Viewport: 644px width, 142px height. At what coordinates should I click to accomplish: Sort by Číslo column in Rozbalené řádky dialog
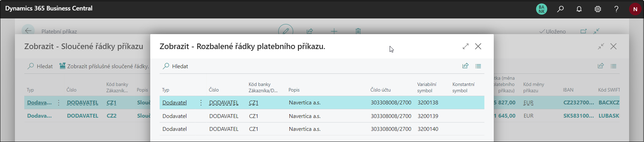(x=214, y=90)
